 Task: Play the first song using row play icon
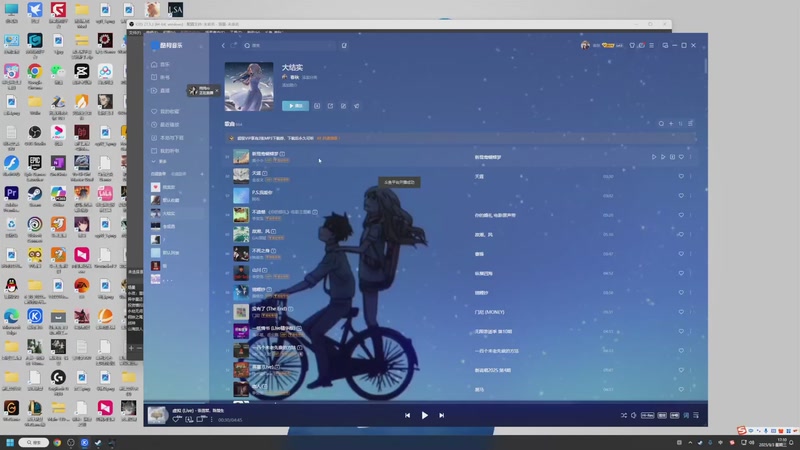(654, 157)
